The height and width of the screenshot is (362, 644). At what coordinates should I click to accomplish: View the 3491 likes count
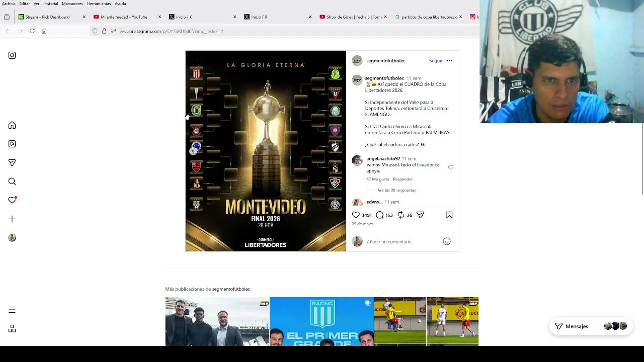click(367, 215)
